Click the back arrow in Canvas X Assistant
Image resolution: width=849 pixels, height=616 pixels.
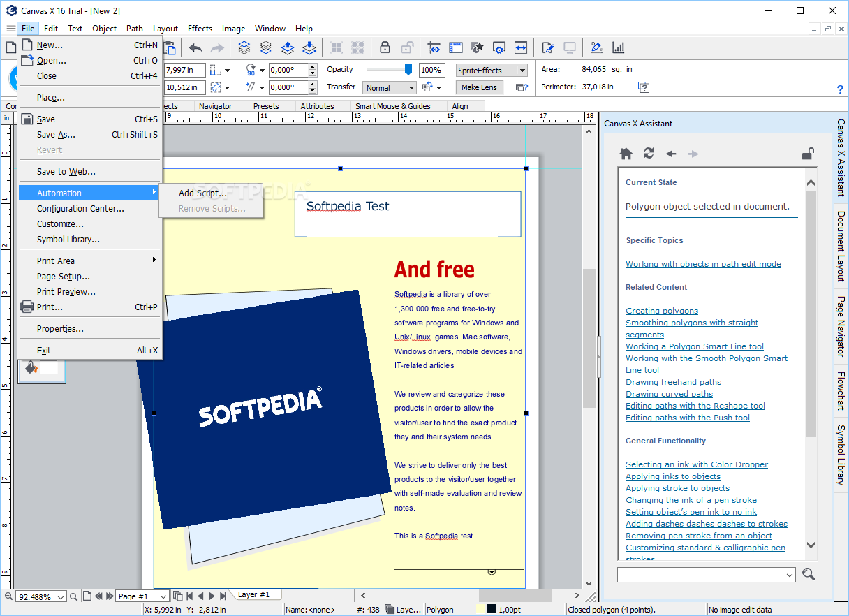[671, 154]
